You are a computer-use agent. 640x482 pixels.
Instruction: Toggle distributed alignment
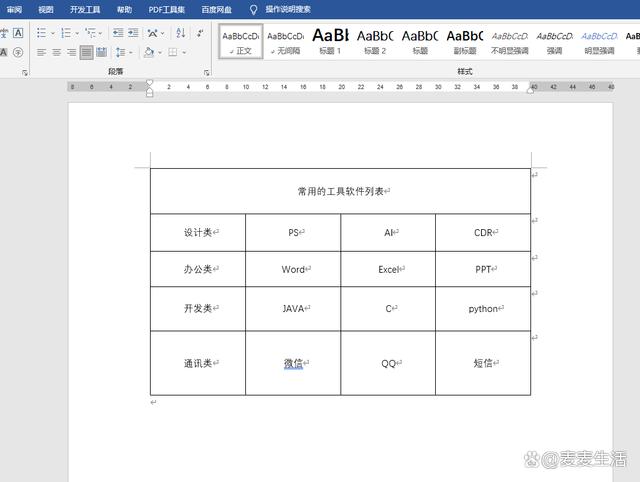[x=101, y=52]
